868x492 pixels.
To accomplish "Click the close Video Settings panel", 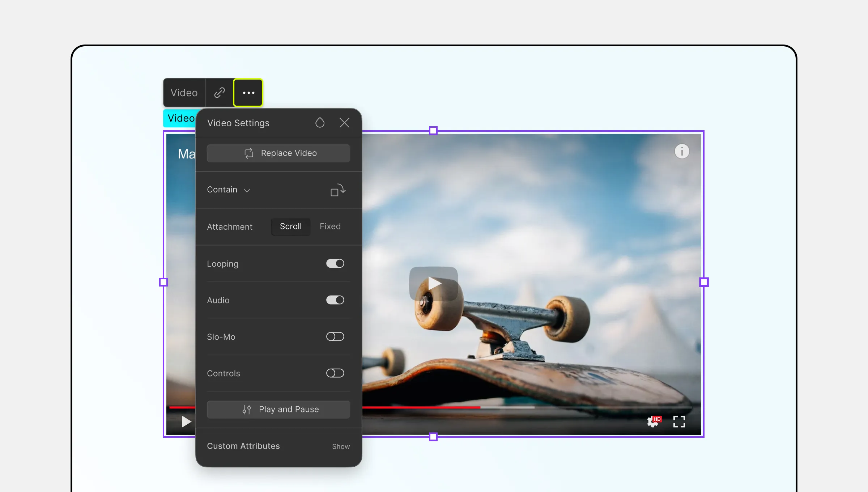I will [345, 123].
